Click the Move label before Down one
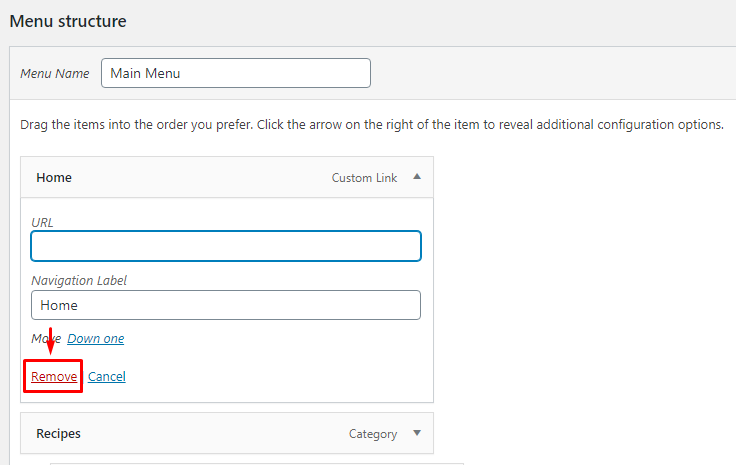The height and width of the screenshot is (465, 736). pos(46,339)
